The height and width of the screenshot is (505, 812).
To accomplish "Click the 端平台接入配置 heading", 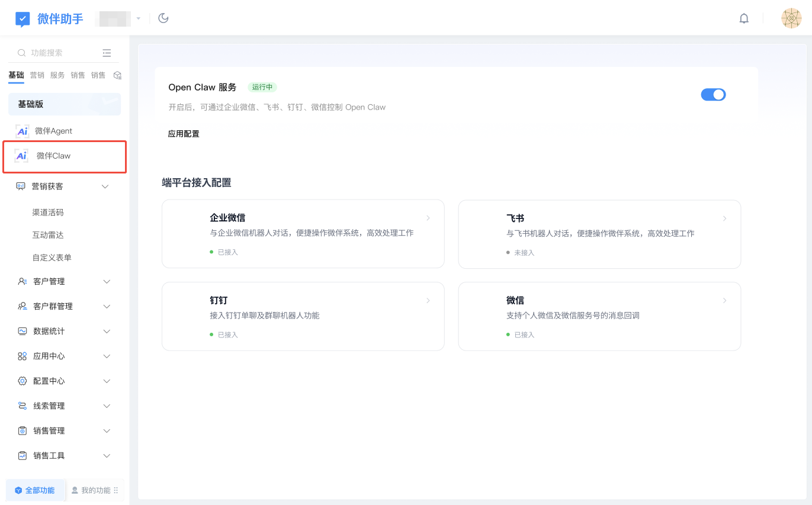I will pyautogui.click(x=197, y=182).
